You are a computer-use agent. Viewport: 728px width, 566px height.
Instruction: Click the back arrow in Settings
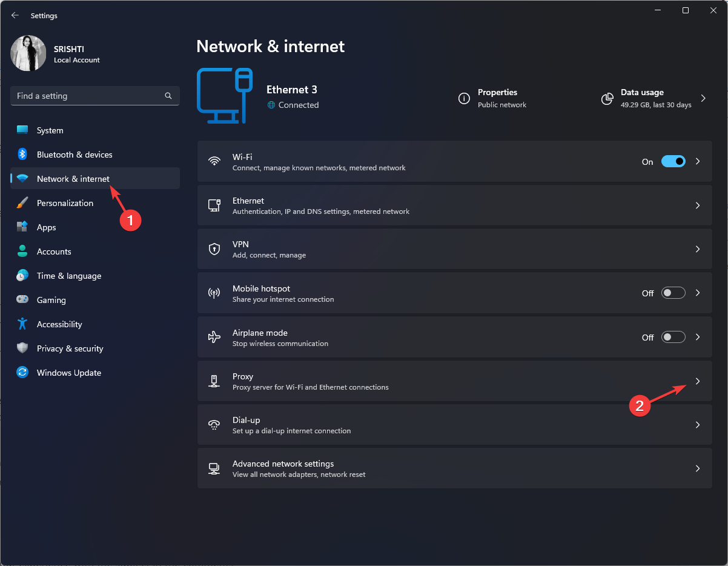(15, 15)
